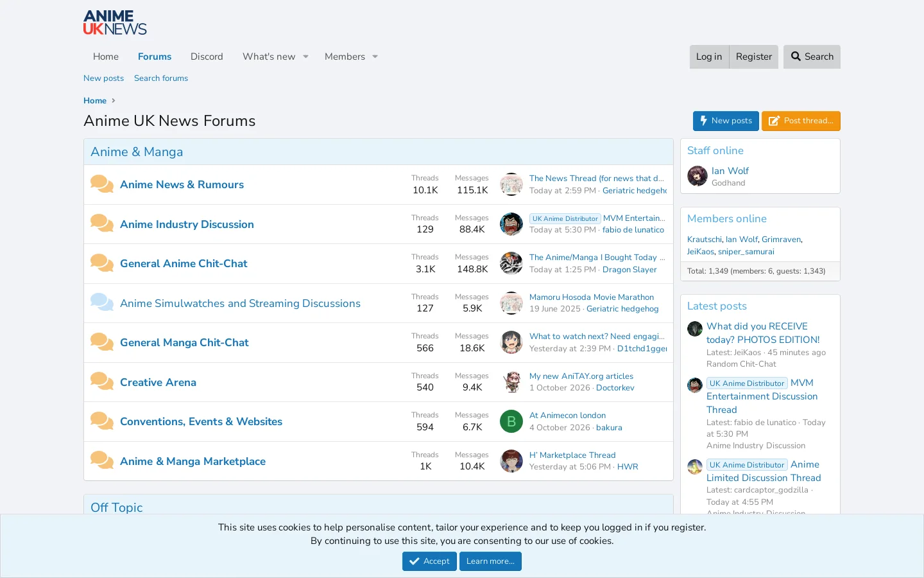Open the Search forums sub-navigation link
This screenshot has width=924, height=578.
161,78
